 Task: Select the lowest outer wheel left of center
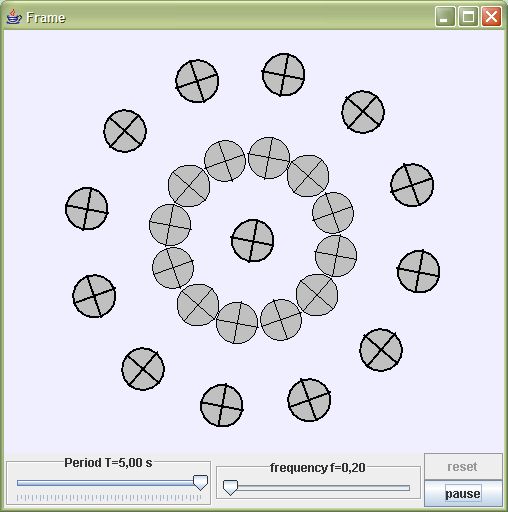tap(222, 405)
